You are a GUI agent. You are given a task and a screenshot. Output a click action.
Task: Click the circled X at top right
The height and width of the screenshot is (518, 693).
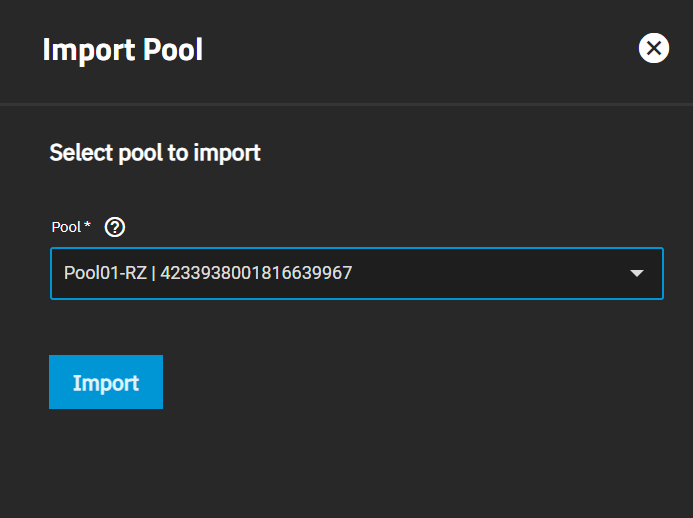click(654, 48)
